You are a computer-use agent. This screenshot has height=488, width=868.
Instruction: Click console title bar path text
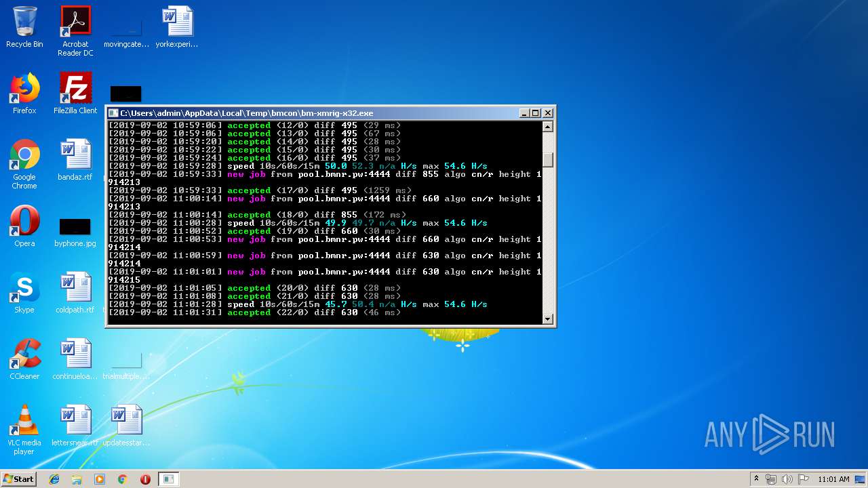pos(247,113)
